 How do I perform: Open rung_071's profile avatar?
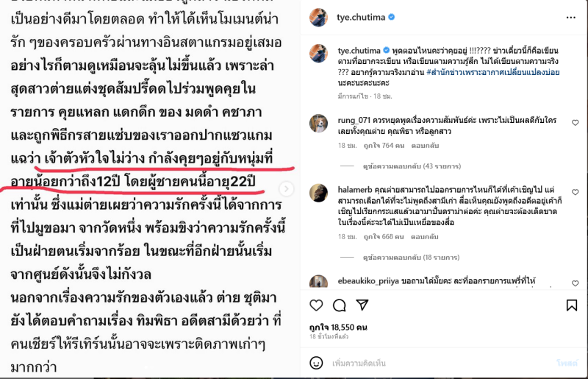(318, 123)
